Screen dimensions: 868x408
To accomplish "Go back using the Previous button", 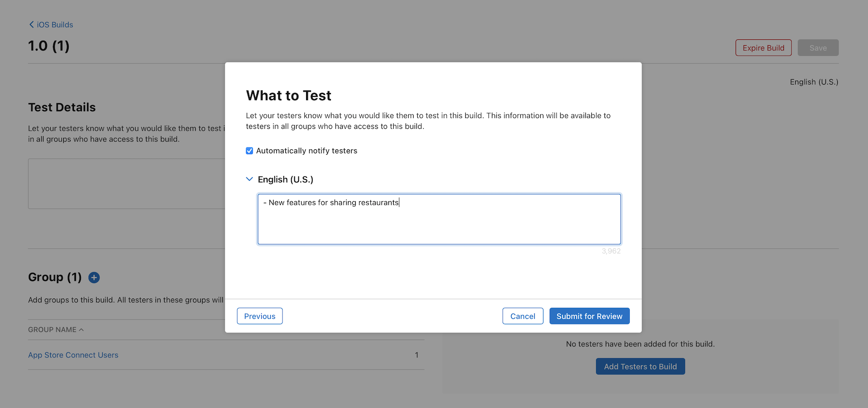I will [259, 316].
